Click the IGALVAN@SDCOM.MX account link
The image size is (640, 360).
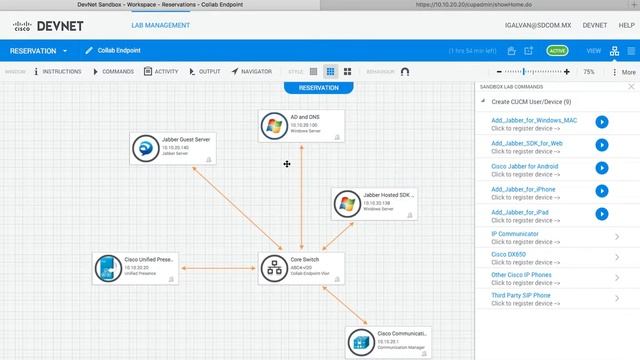tap(538, 25)
